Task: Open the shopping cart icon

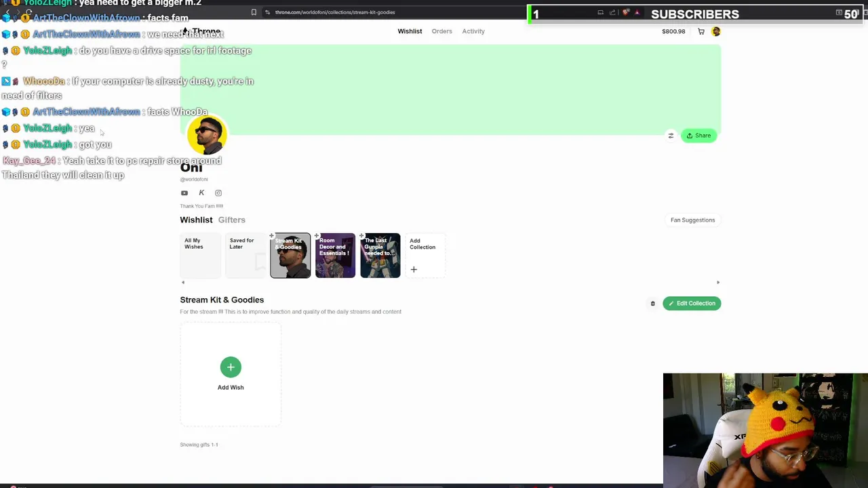Action: pyautogui.click(x=701, y=31)
